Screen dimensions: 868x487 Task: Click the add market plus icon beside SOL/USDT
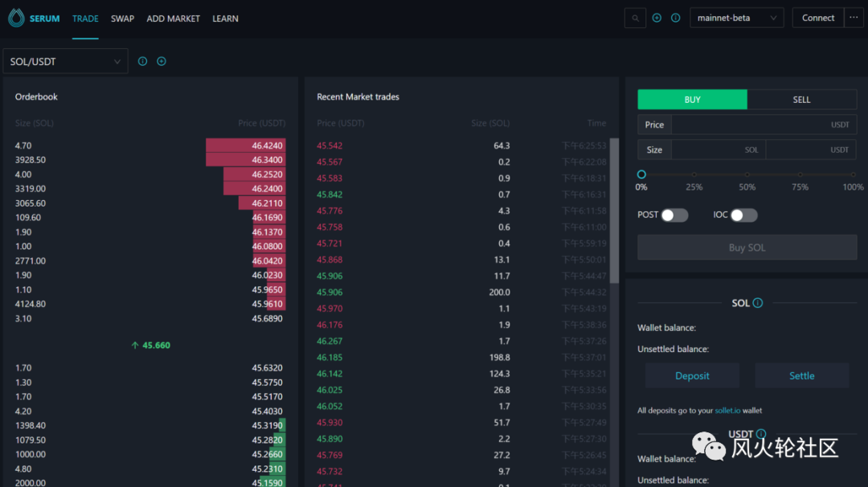coord(161,61)
